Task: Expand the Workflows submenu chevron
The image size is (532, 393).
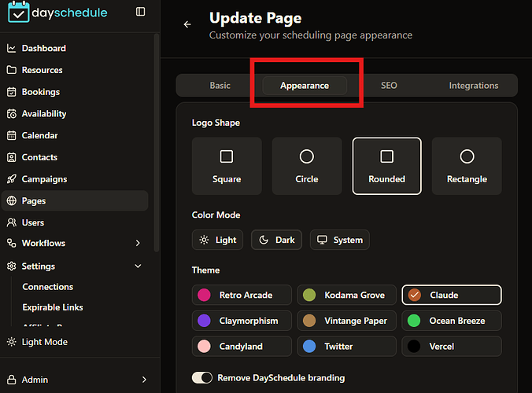Action: tap(138, 243)
